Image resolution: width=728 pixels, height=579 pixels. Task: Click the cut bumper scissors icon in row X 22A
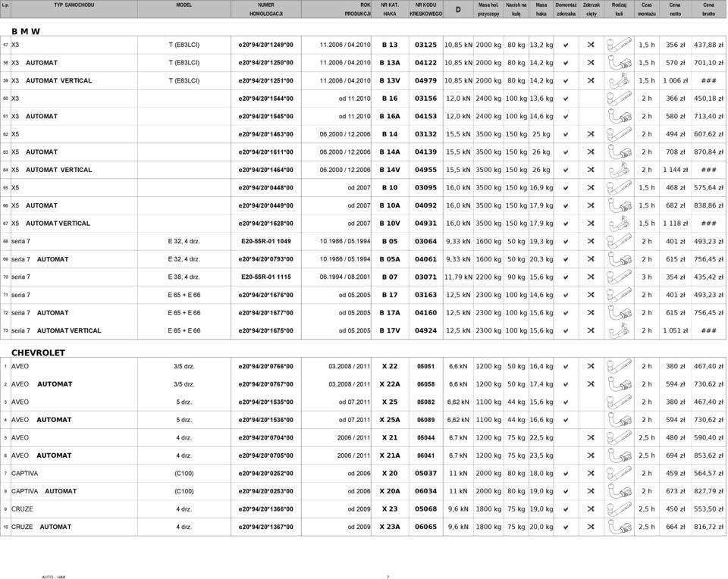[591, 384]
